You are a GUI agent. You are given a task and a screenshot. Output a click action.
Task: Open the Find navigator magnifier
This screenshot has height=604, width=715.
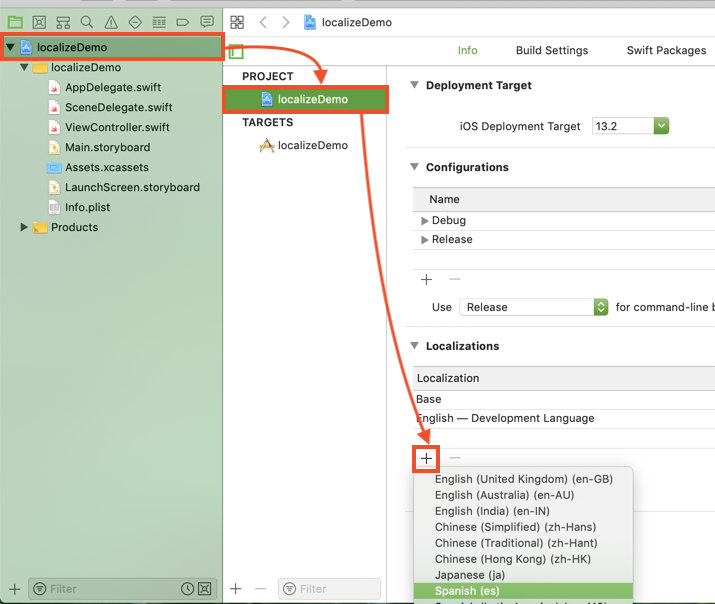point(87,22)
